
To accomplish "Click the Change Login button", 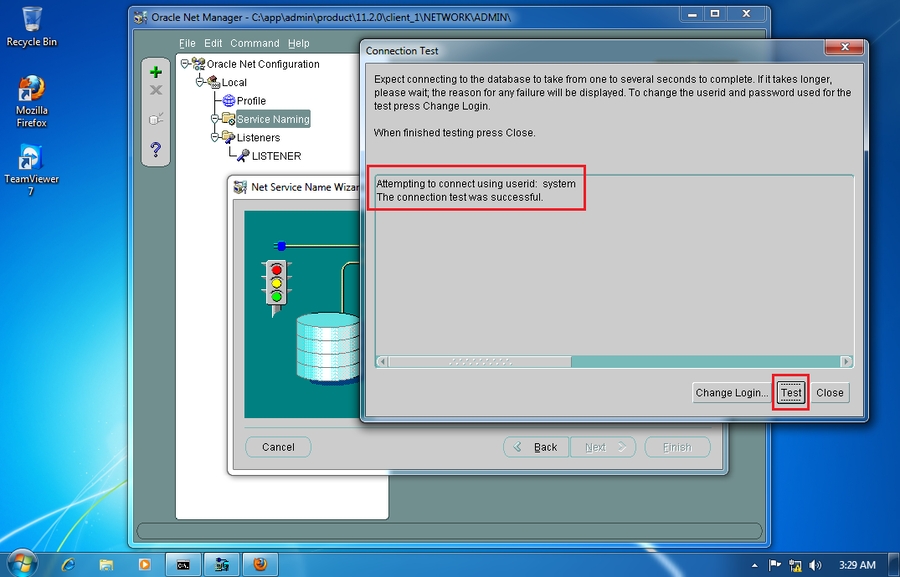I will [731, 392].
